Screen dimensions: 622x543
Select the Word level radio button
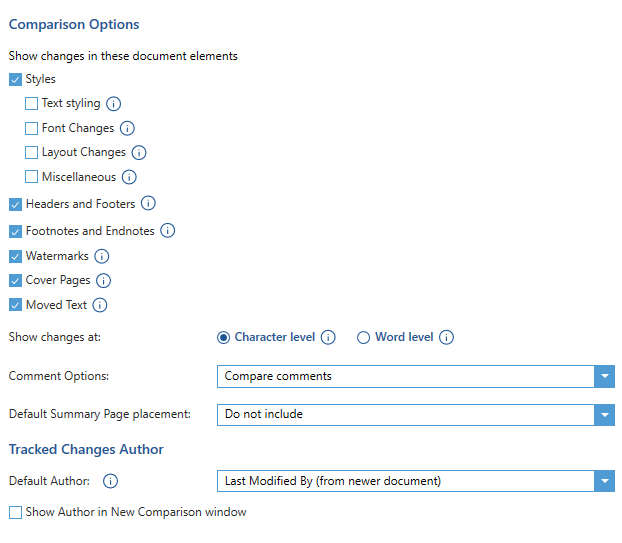363,338
